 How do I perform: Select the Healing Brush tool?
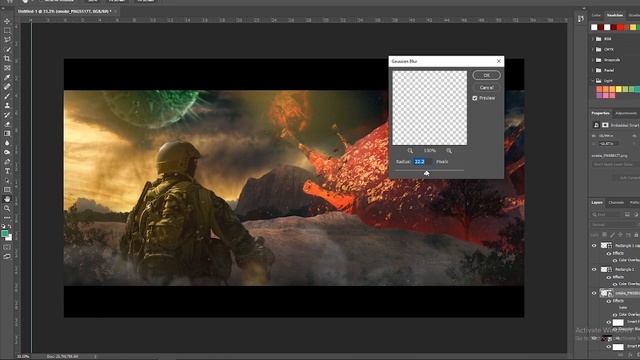pos(7,87)
